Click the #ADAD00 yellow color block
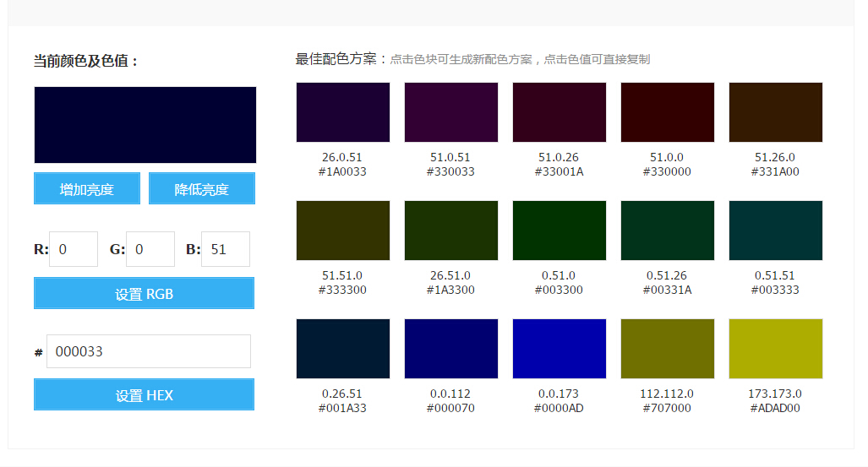Screen dimensions: 868x467 coord(776,349)
